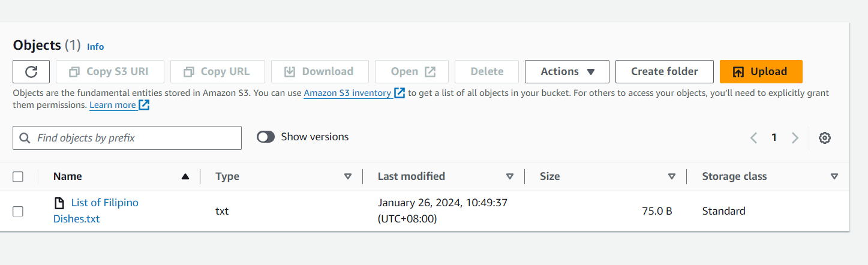Click external link icon beside Learn more
This screenshot has width=868, height=265.
[x=144, y=105]
